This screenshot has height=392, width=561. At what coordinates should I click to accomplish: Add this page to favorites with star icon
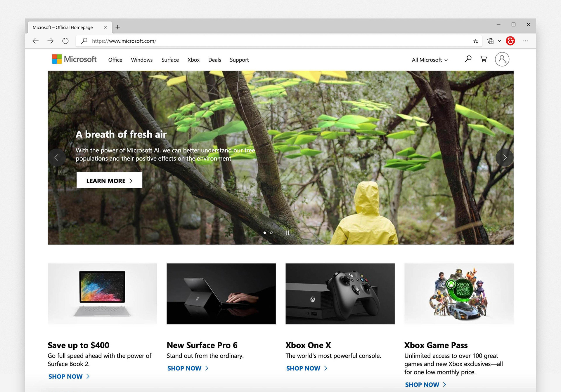[476, 41]
